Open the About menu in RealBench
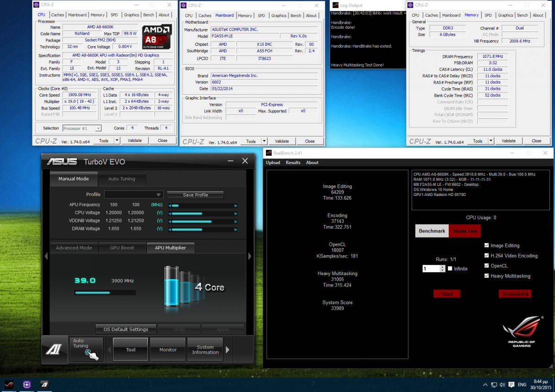Viewport: 555px width, 392px height. pos(312,163)
